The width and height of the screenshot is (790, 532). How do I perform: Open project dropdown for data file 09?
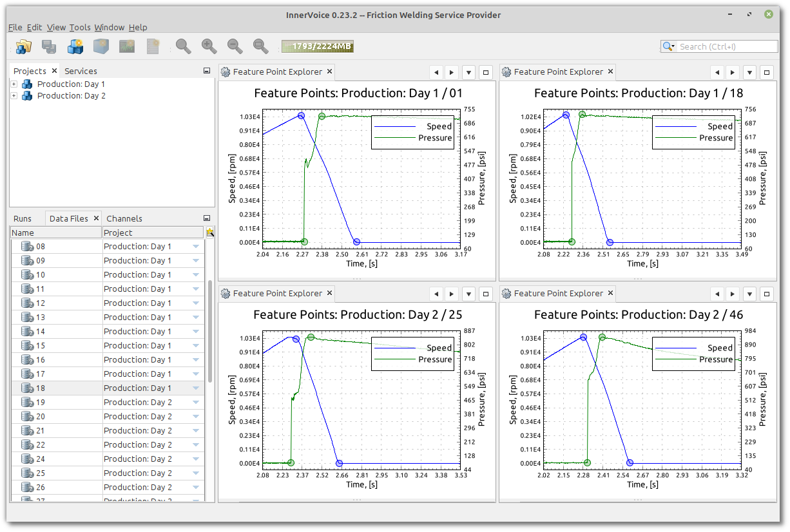(196, 261)
